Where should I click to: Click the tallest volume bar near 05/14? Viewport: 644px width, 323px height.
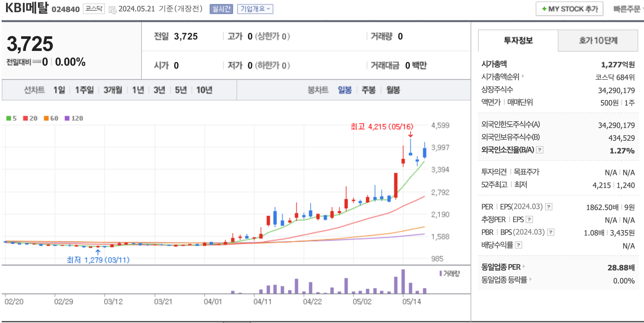[x=403, y=281]
